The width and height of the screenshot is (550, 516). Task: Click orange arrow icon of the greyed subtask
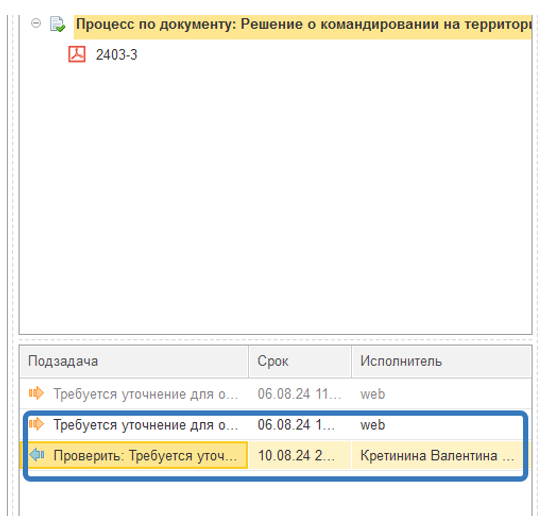(36, 393)
